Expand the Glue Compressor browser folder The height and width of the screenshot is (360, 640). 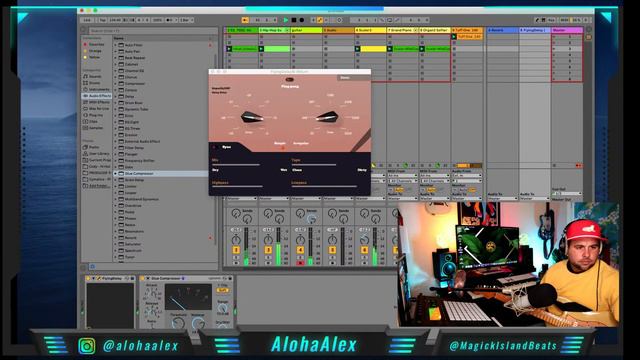click(x=116, y=173)
